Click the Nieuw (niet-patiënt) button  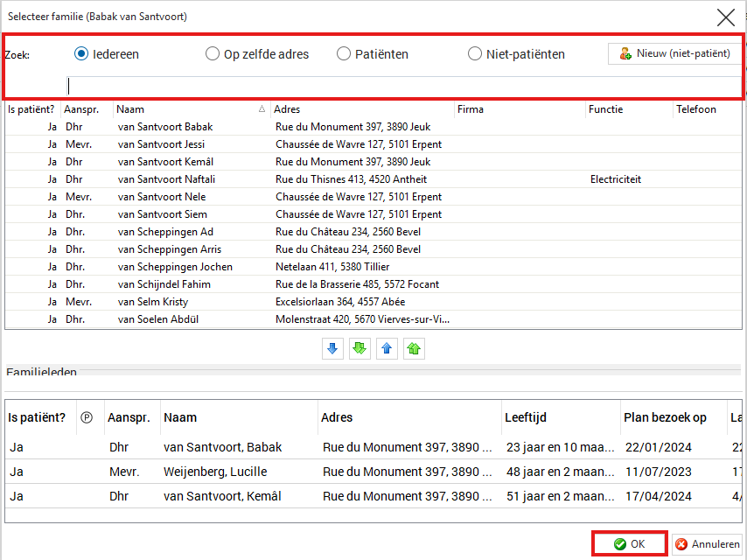[674, 53]
